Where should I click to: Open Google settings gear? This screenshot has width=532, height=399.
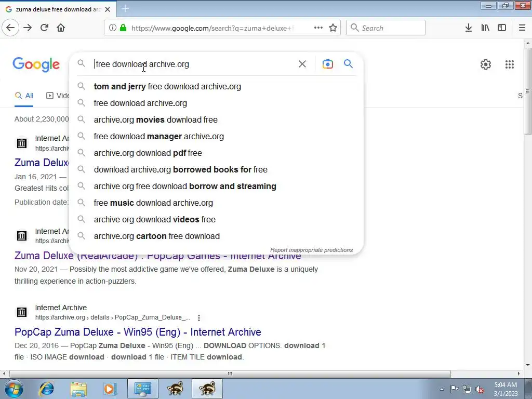point(486,64)
